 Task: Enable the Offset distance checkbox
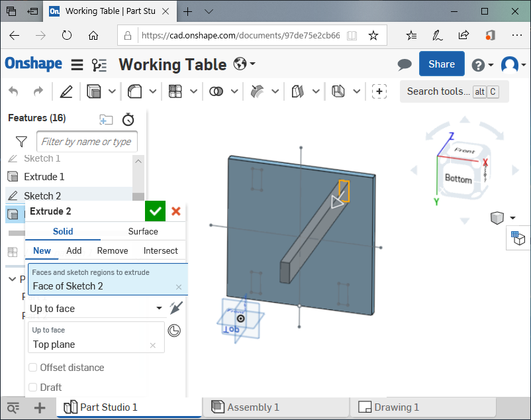tap(33, 368)
